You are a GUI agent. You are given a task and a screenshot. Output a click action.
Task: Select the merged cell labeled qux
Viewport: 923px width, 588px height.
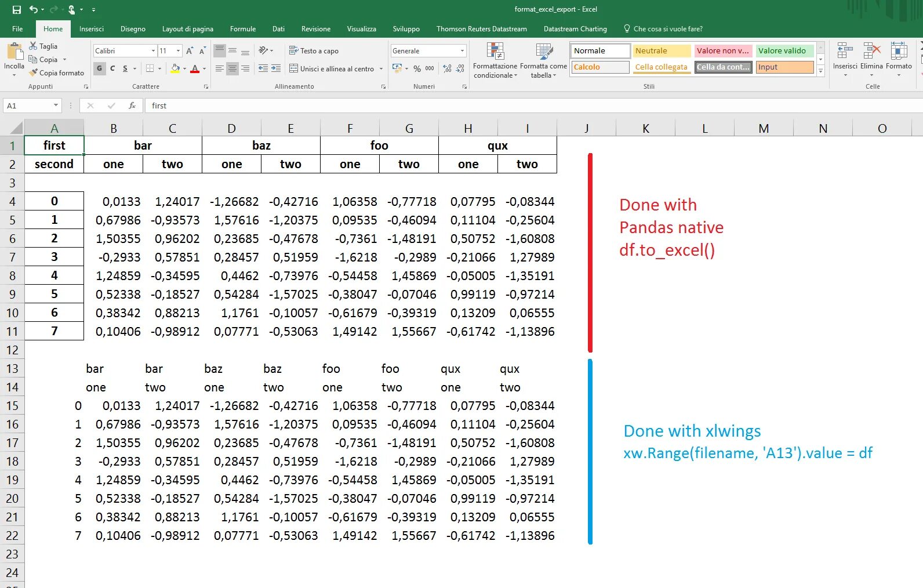coord(497,146)
